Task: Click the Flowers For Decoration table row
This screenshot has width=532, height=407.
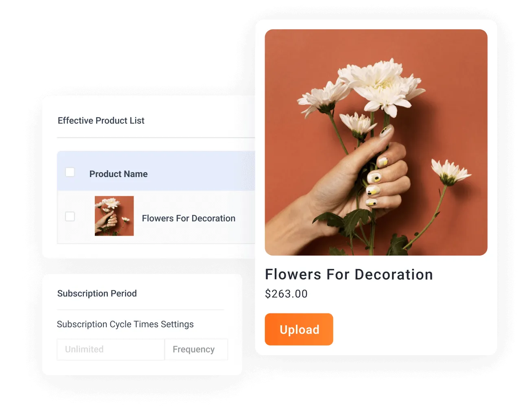Action: pos(156,217)
